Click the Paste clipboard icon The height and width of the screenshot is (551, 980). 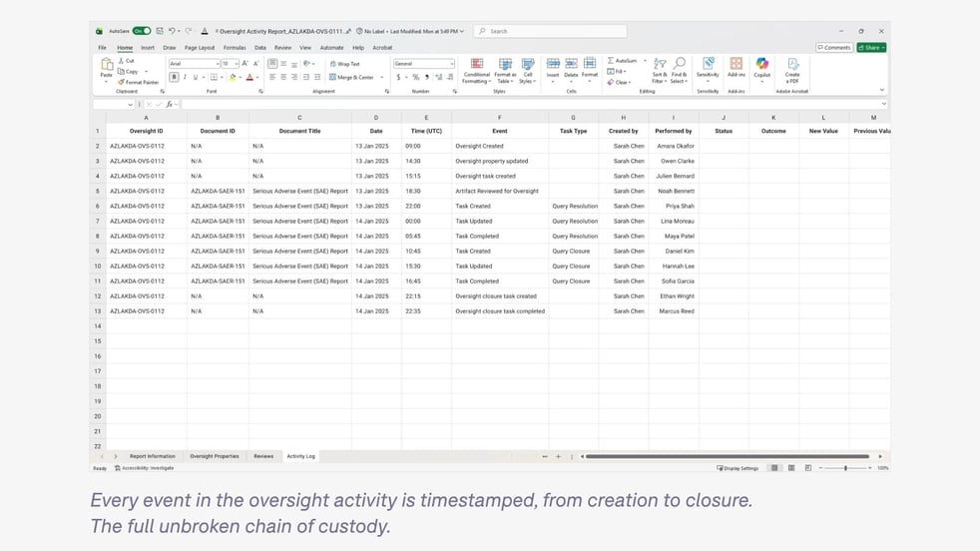point(107,64)
